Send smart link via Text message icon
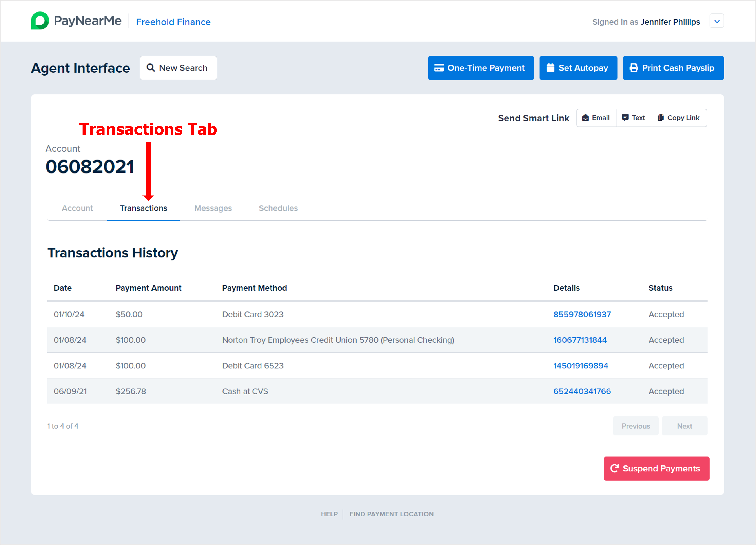The width and height of the screenshot is (756, 545). (x=625, y=118)
